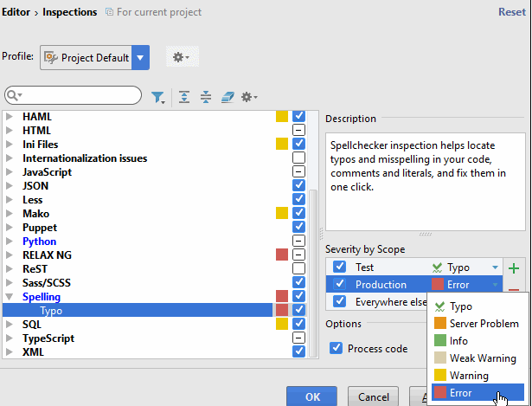Click the filter inspections funnel icon
This screenshot has width=532, height=406.
157,96
